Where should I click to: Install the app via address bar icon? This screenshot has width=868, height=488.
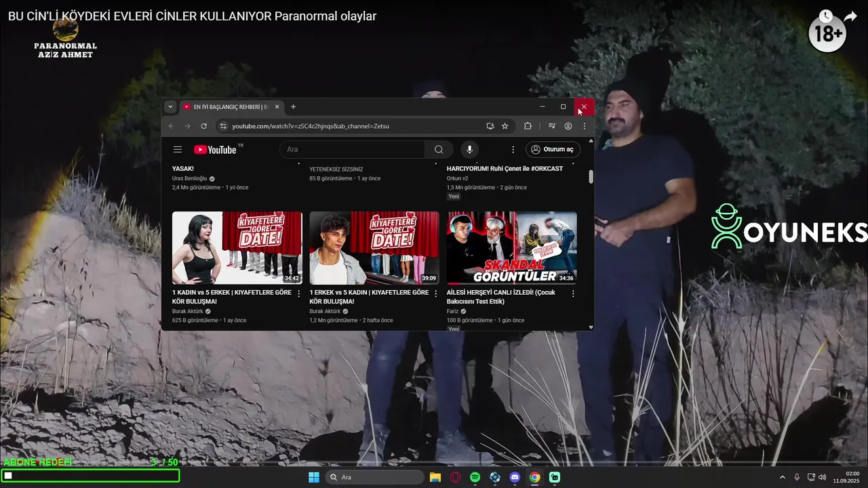click(490, 126)
